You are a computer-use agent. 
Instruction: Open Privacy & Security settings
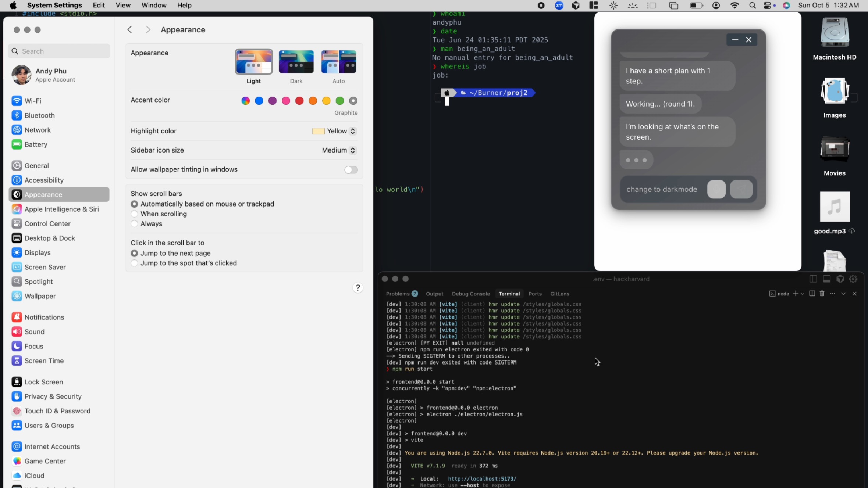[53, 396]
